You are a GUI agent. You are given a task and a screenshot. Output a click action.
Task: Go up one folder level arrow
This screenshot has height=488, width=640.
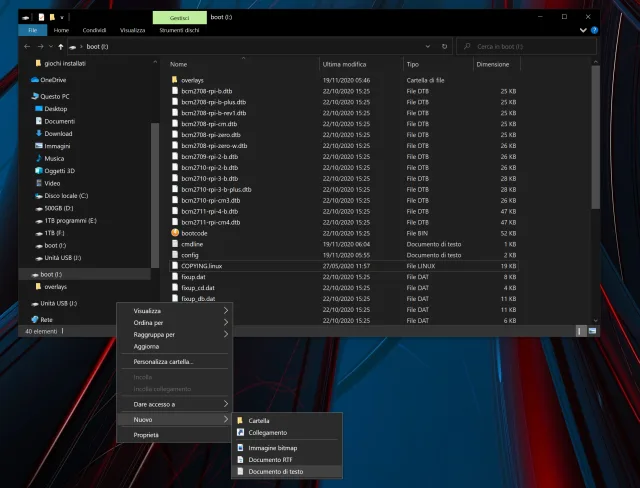pyautogui.click(x=60, y=47)
